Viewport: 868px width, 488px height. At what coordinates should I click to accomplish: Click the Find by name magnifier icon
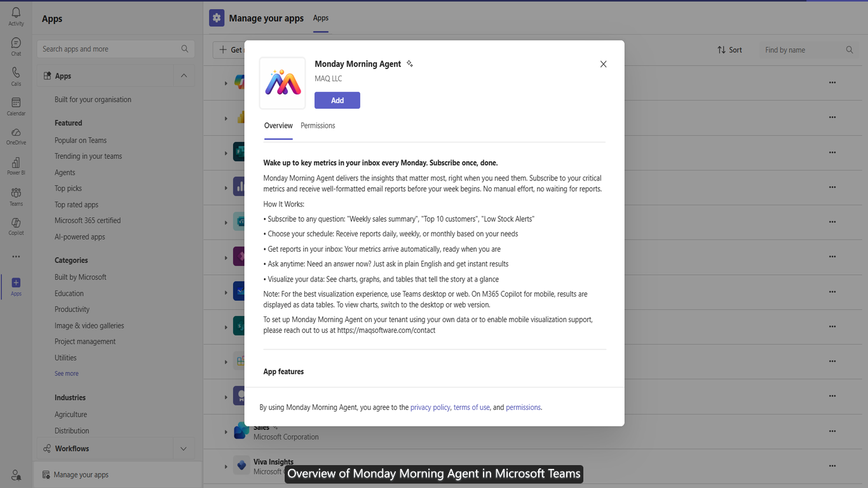pos(850,50)
